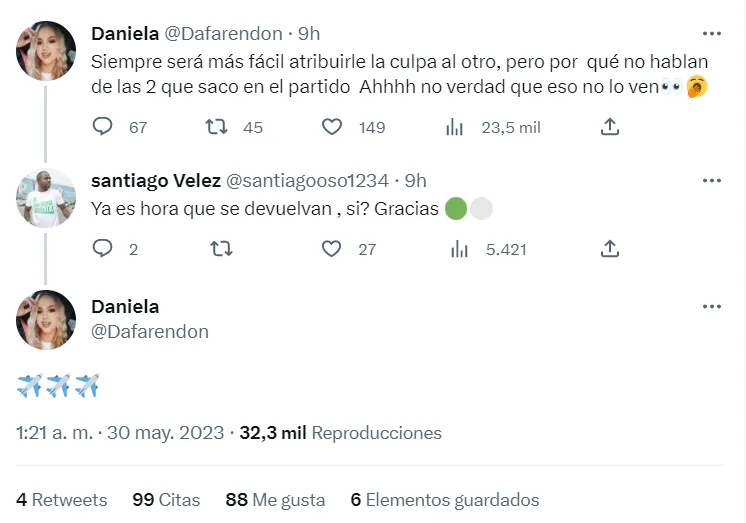Open more options on Daniela's main tweet
The height and width of the screenshot is (523, 746).
pos(711,306)
